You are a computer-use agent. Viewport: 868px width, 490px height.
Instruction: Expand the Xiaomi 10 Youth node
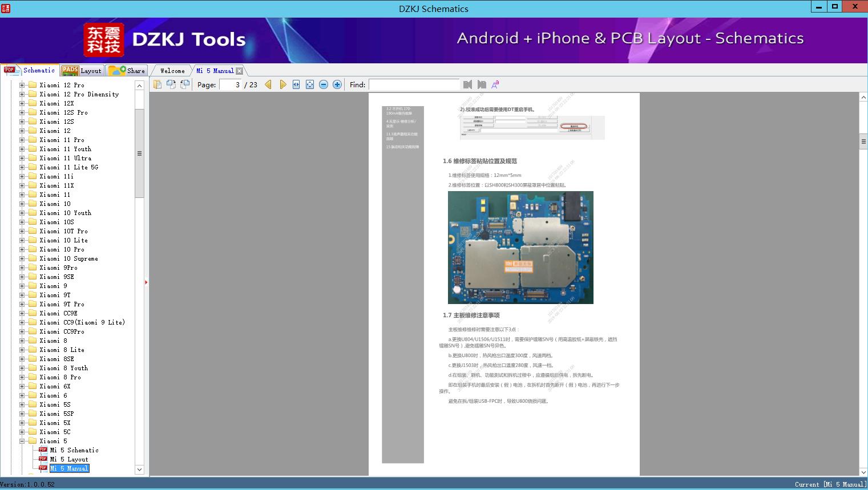coord(22,213)
